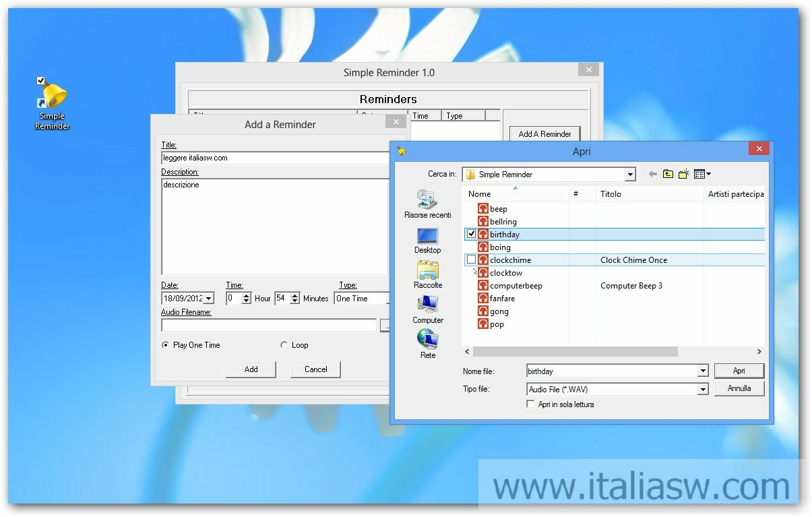
Task: Open the view menu icon in toolbar
Action: [702, 174]
